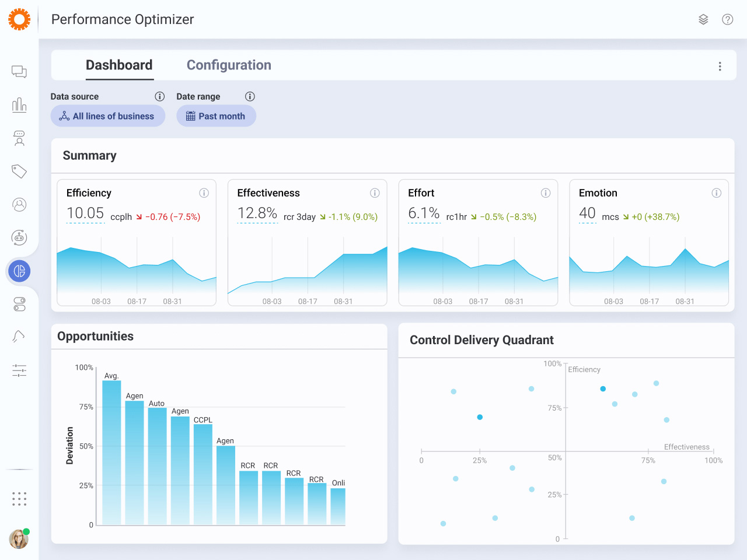Click the apps grid dots icon
Image resolution: width=747 pixels, height=560 pixels.
pos(19,499)
